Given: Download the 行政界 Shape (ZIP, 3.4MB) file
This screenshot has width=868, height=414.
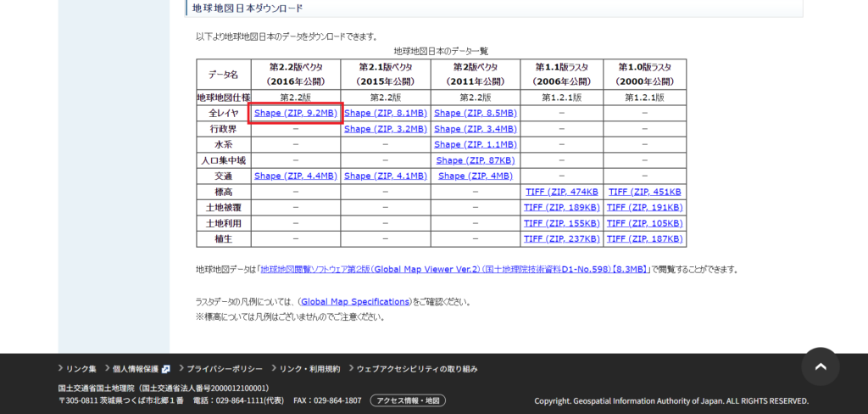Looking at the screenshot, I should tap(475, 129).
